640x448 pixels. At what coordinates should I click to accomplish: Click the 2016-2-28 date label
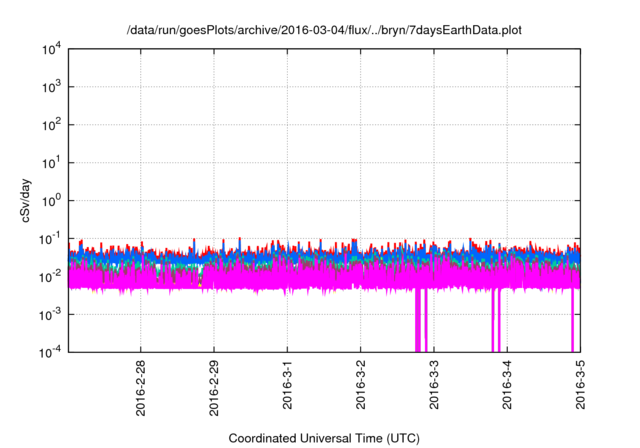(x=140, y=388)
